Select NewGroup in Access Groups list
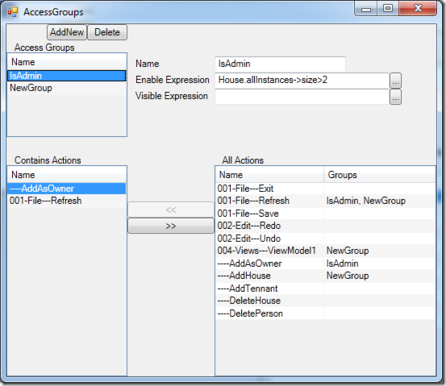This screenshot has height=386, width=446. click(x=67, y=88)
